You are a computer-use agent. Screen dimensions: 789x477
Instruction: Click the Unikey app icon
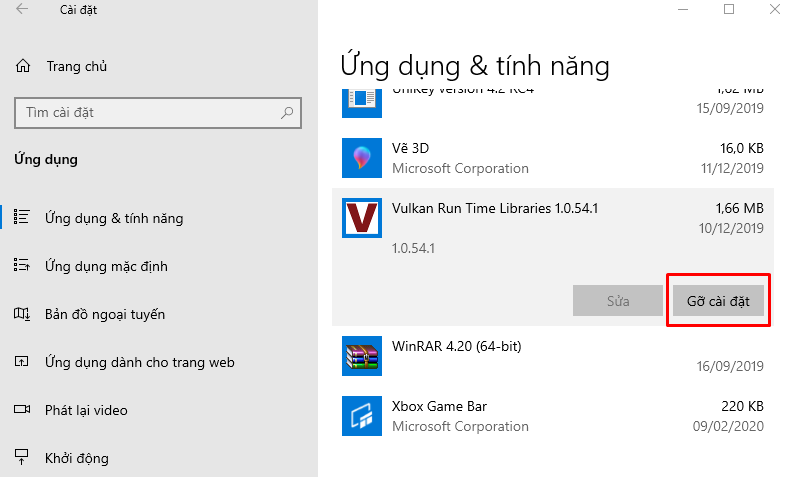pyautogui.click(x=362, y=103)
